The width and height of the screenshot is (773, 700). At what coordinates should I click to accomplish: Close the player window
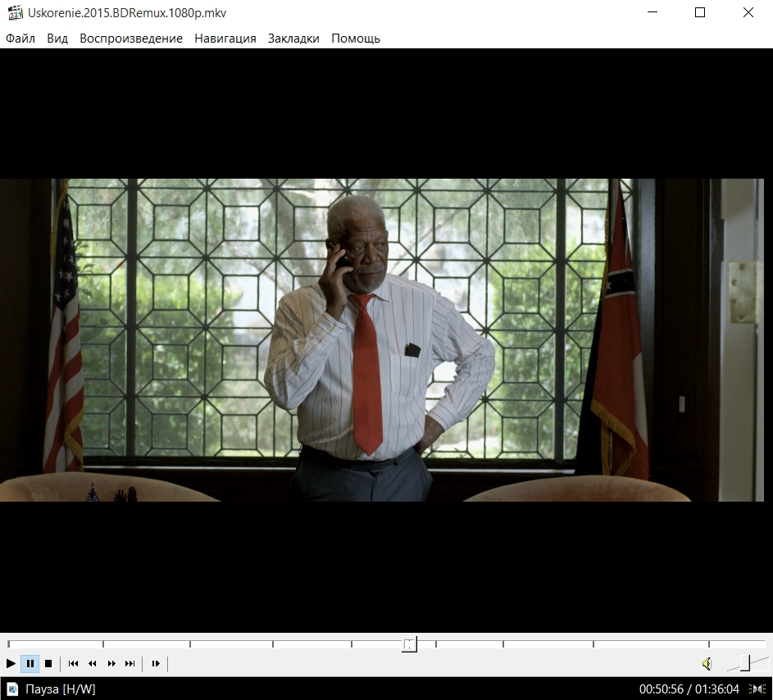pos(748,12)
